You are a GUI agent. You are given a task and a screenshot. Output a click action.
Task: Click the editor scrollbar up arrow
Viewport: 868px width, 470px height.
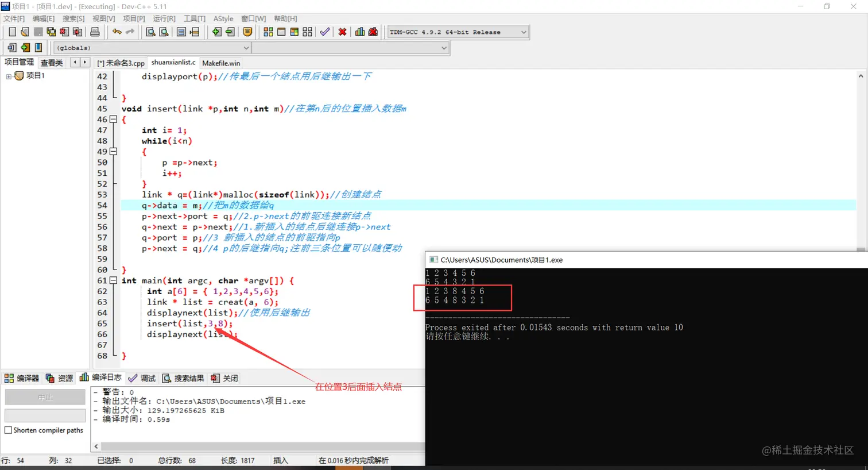click(861, 76)
